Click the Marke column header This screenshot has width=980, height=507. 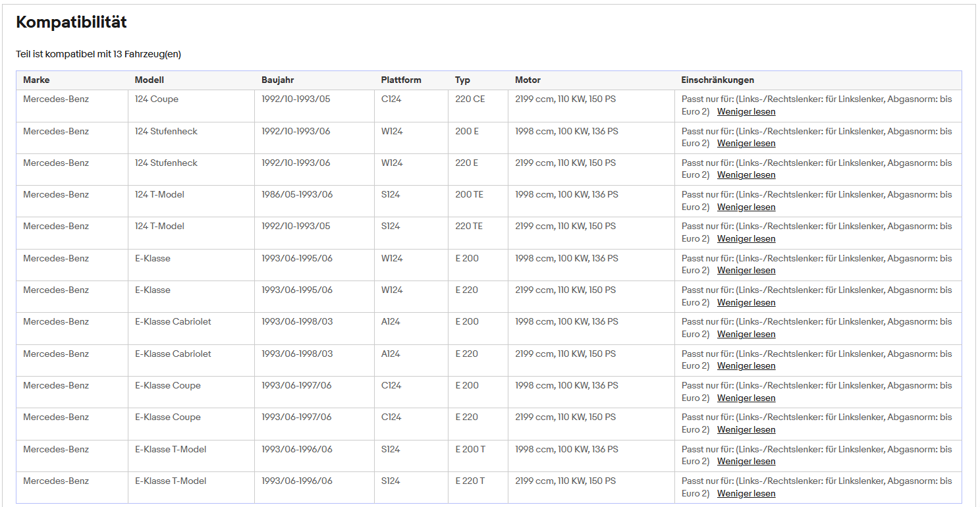tap(36, 80)
